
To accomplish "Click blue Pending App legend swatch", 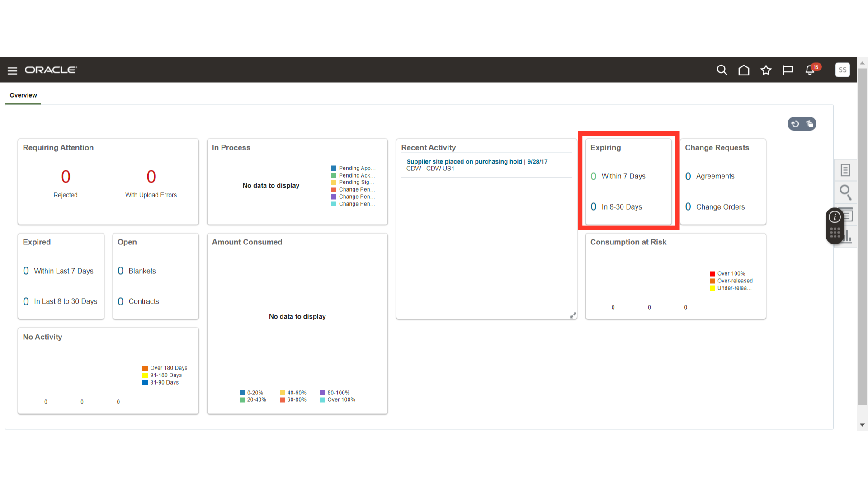I will tap(334, 168).
